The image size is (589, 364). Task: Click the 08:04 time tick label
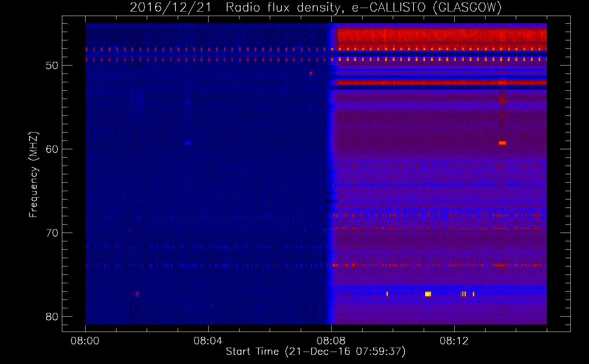(x=208, y=341)
